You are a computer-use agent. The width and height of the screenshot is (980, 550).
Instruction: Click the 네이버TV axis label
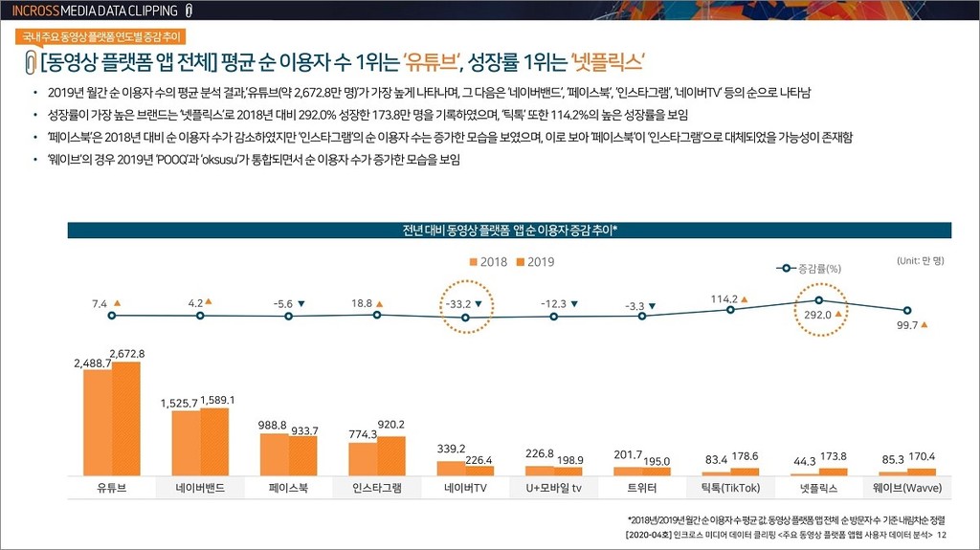tap(465, 488)
